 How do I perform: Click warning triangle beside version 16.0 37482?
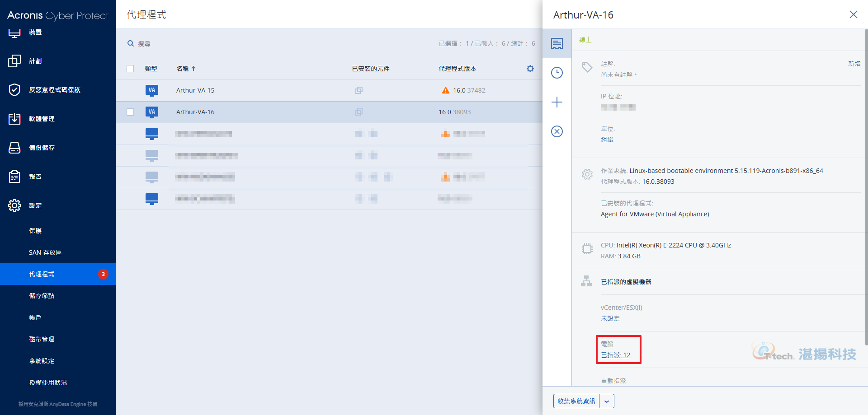click(446, 90)
